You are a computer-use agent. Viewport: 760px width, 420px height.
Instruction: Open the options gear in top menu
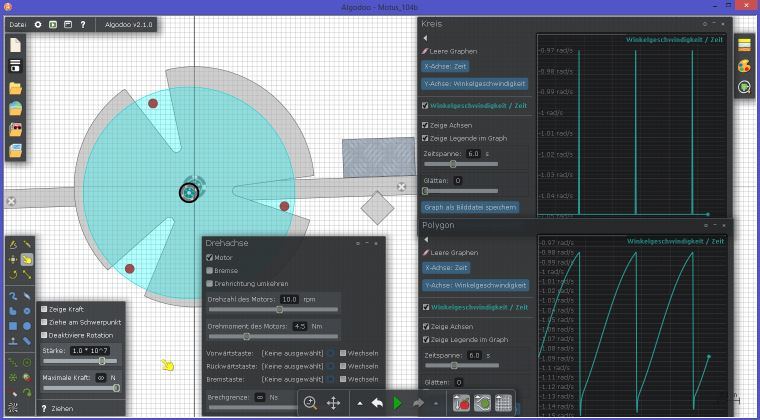tap(38, 24)
